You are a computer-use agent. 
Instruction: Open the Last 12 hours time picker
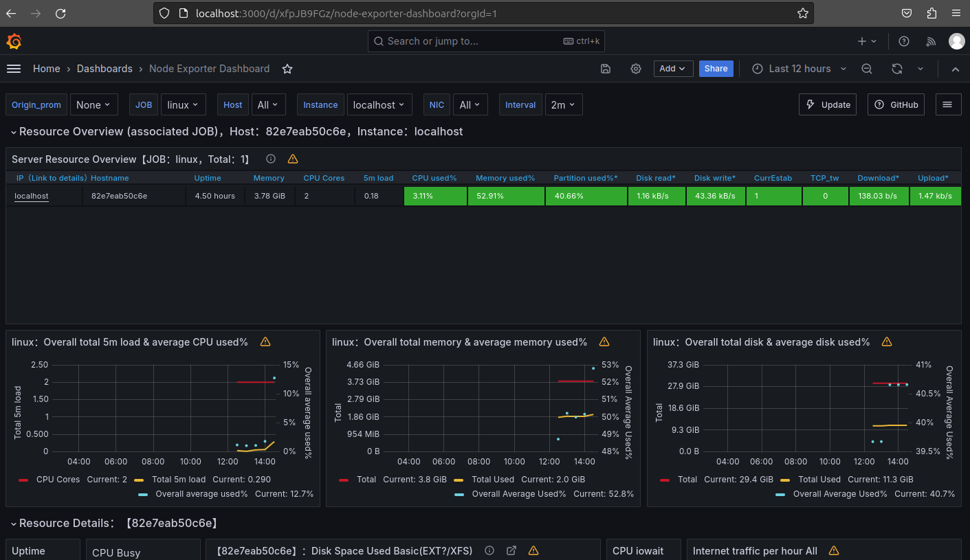(799, 69)
